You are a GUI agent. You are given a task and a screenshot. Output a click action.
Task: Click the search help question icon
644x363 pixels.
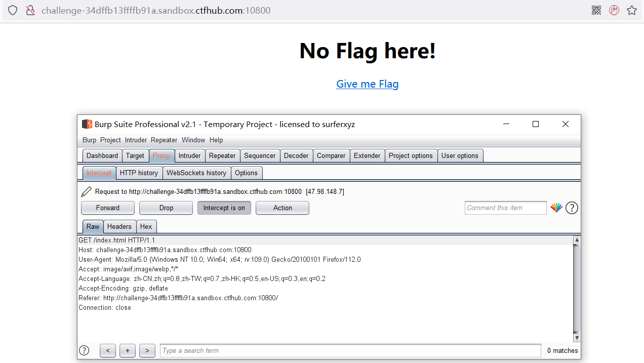85,350
